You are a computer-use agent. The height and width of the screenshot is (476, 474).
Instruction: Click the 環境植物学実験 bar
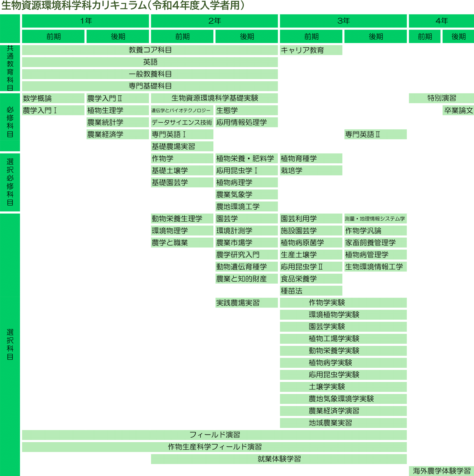coord(343,315)
